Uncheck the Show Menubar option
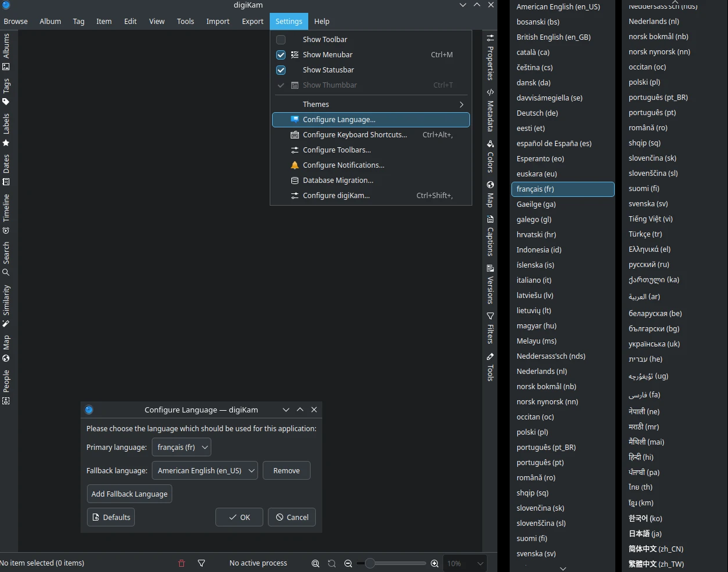728x572 pixels. [280, 54]
